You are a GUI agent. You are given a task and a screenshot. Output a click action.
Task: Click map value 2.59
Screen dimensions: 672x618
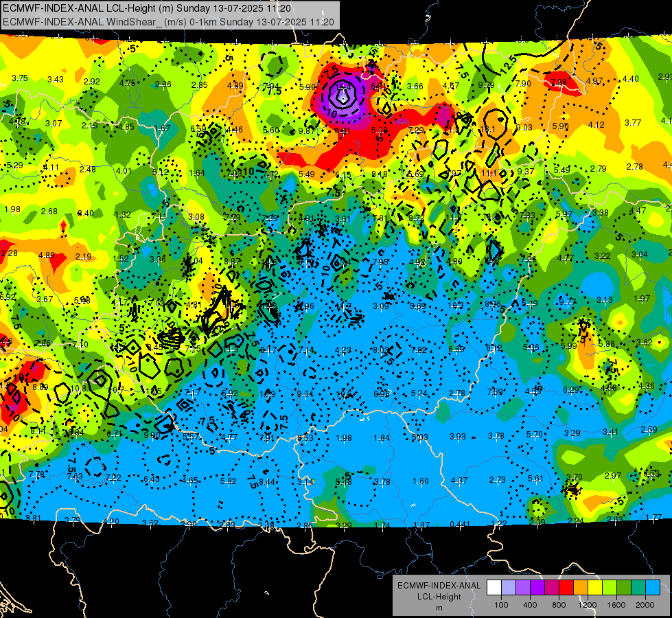(x=649, y=429)
